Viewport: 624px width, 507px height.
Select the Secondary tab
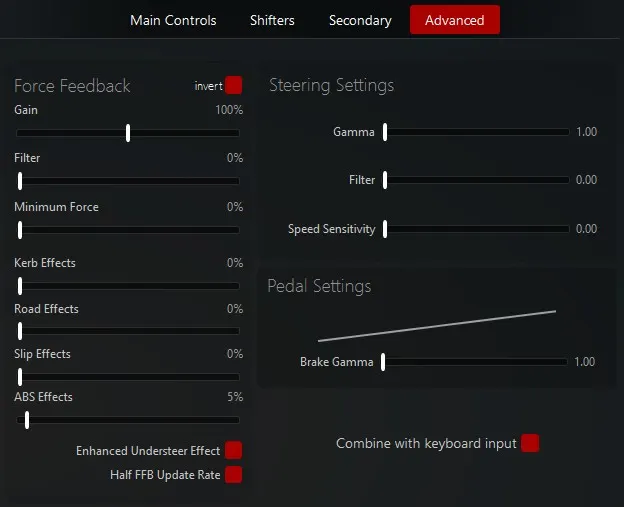[x=360, y=20]
